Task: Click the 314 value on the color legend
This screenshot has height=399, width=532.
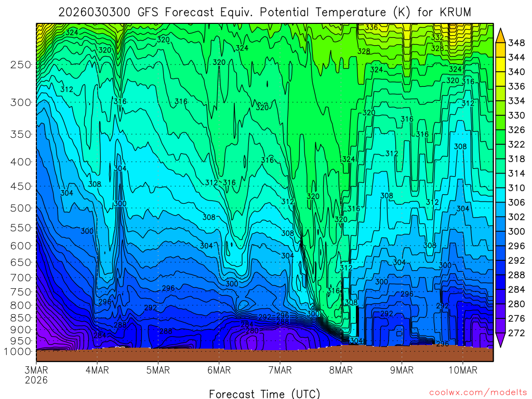Action: pyautogui.click(x=516, y=174)
